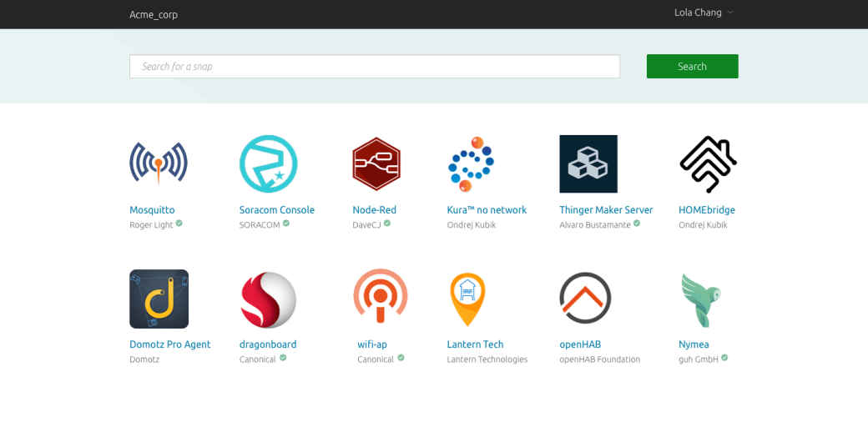Image resolution: width=868 pixels, height=422 pixels.
Task: Click publisher name openHAB Foundation
Action: click(x=600, y=359)
